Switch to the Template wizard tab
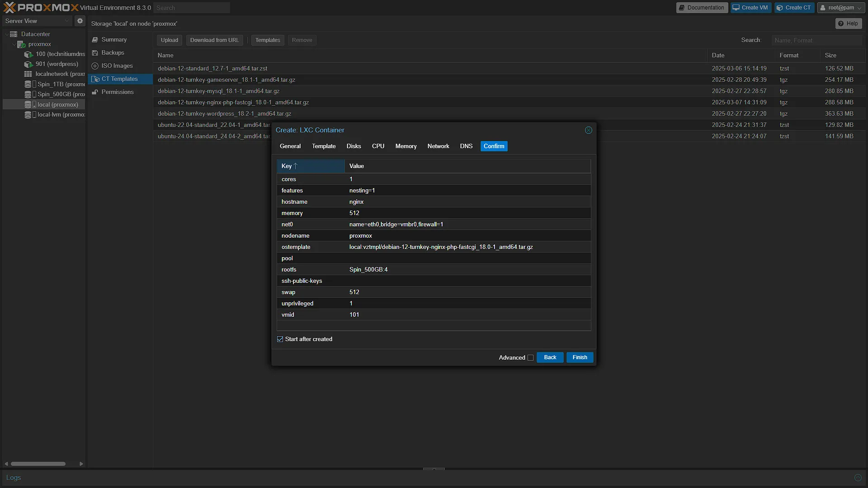Image resolution: width=868 pixels, height=488 pixels. tap(324, 146)
